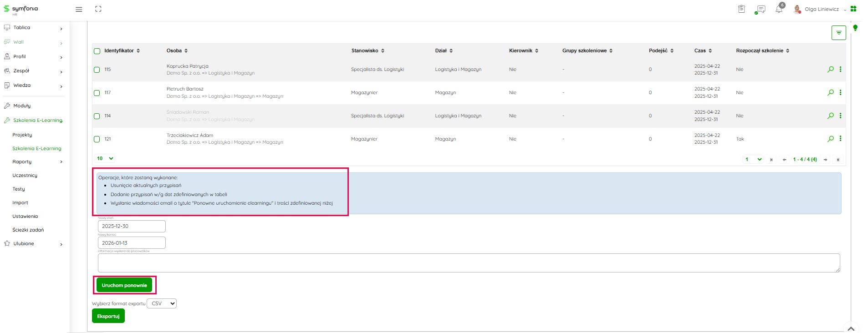Select the checkbox for row 115
The width and height of the screenshot is (868, 333).
97,70
